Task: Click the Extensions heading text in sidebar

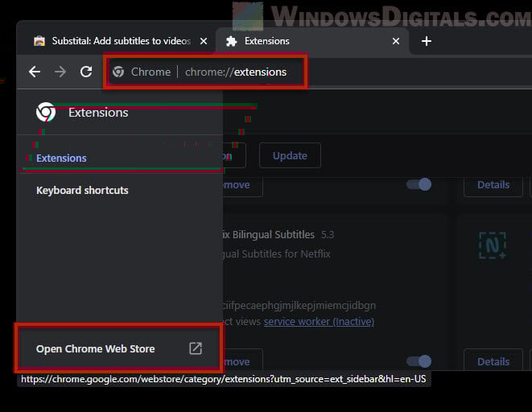Action: [x=98, y=112]
